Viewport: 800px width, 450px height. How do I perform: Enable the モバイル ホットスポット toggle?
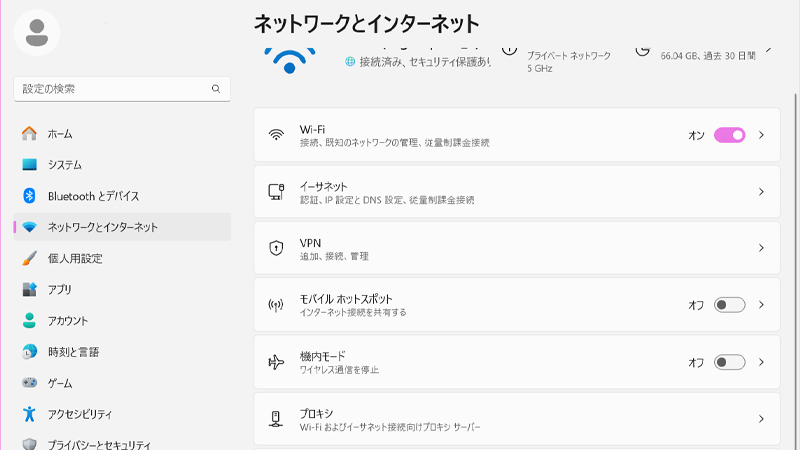tap(729, 305)
